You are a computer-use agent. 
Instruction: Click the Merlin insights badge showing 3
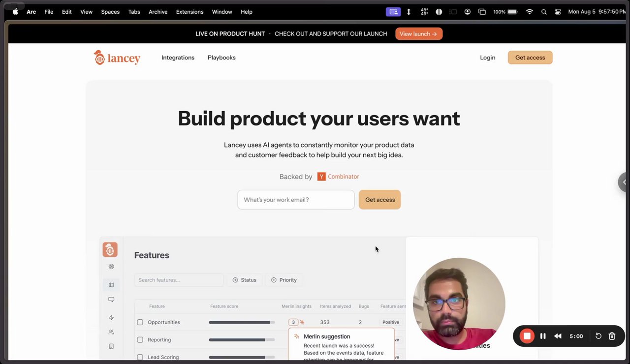click(293, 322)
